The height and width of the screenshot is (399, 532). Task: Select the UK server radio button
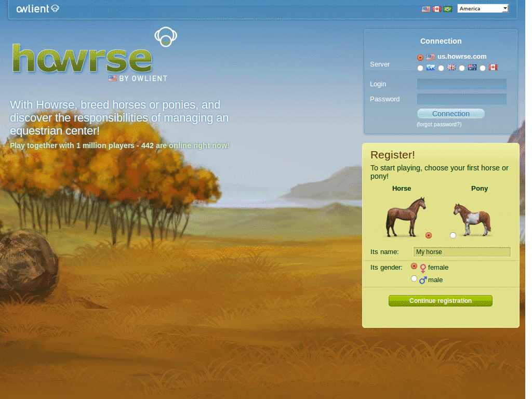(x=441, y=68)
